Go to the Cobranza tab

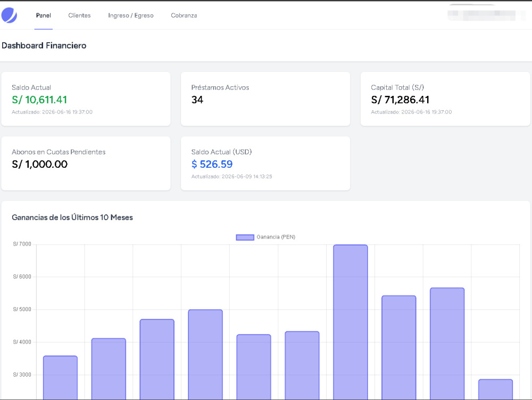click(184, 15)
